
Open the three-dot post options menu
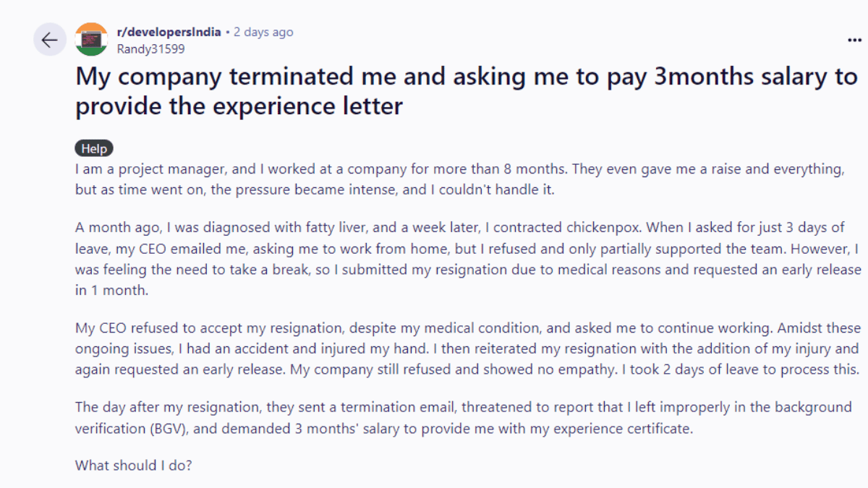click(854, 40)
